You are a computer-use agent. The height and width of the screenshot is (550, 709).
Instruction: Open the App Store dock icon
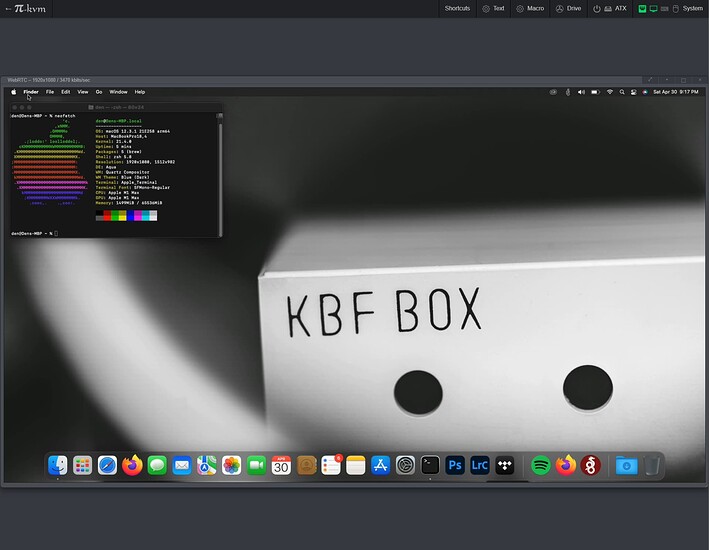point(380,465)
